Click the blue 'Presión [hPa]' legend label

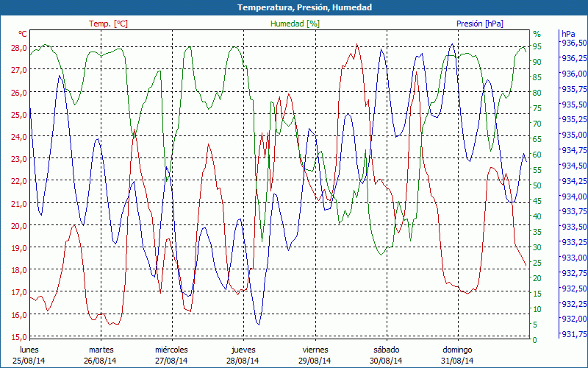[480, 24]
